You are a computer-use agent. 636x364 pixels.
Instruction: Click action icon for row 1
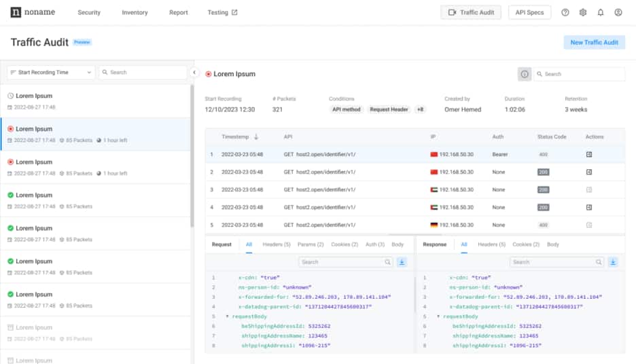coord(589,155)
